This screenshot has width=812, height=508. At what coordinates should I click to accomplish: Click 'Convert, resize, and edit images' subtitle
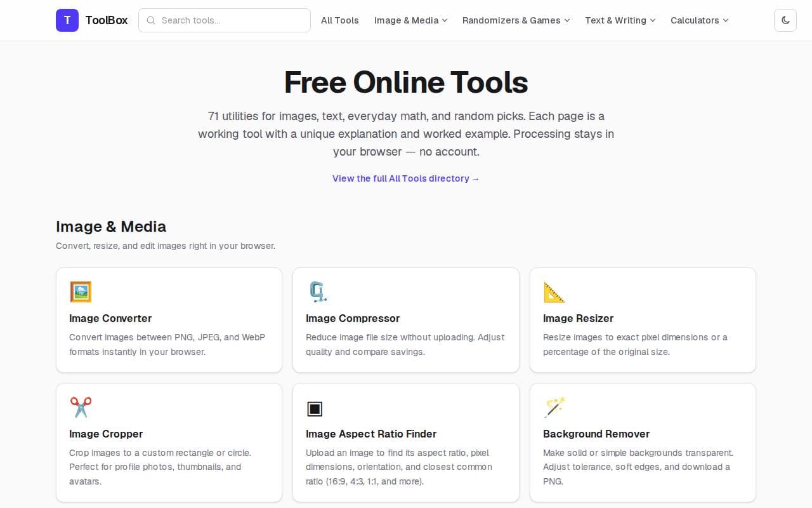click(x=166, y=246)
